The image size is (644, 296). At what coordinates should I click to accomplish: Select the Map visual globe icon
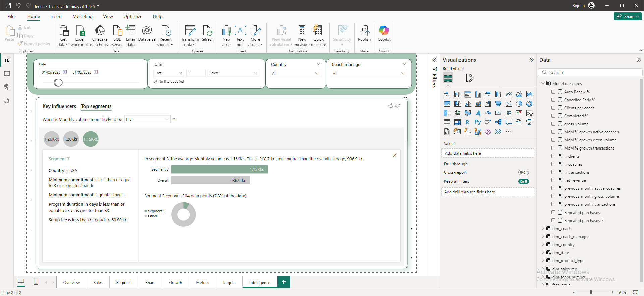(458, 113)
